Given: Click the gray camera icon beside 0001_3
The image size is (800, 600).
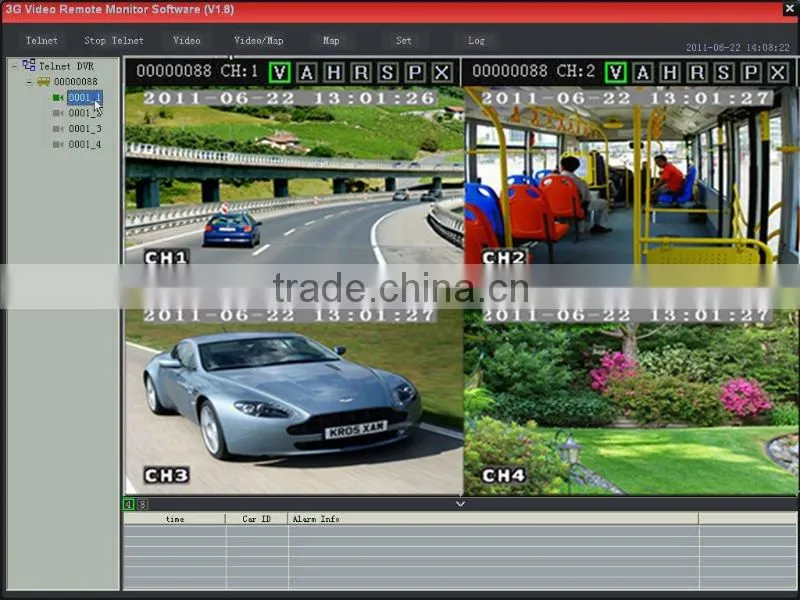Looking at the screenshot, I should (x=58, y=129).
